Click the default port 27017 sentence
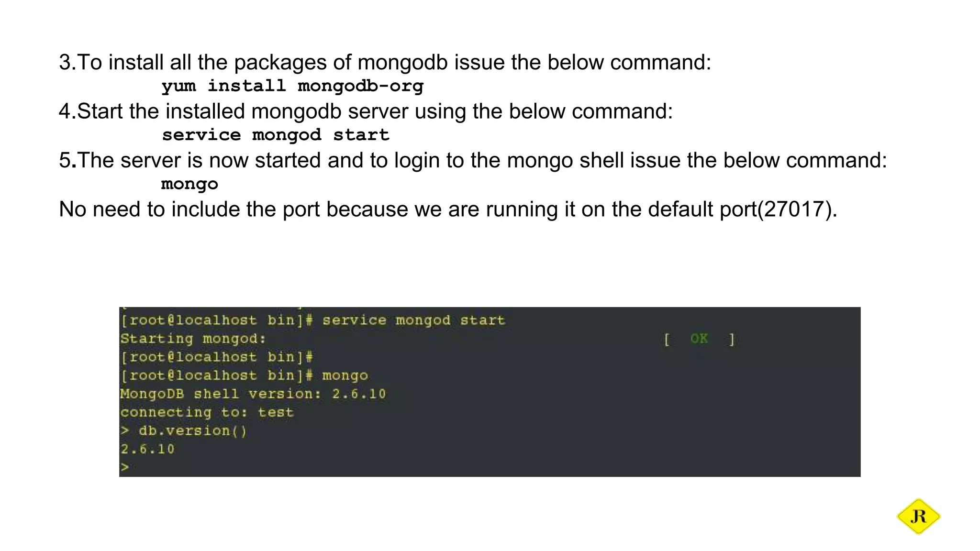 point(448,209)
